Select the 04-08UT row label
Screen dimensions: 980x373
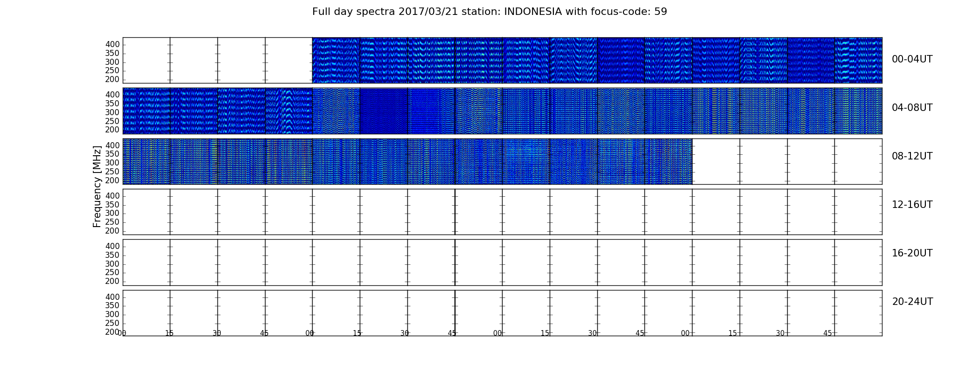[912, 108]
